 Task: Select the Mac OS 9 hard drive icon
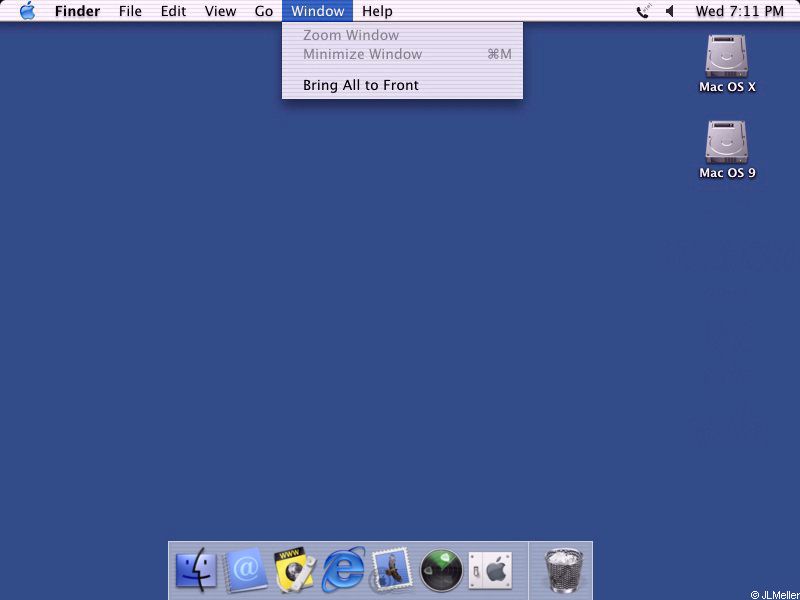coord(726,142)
